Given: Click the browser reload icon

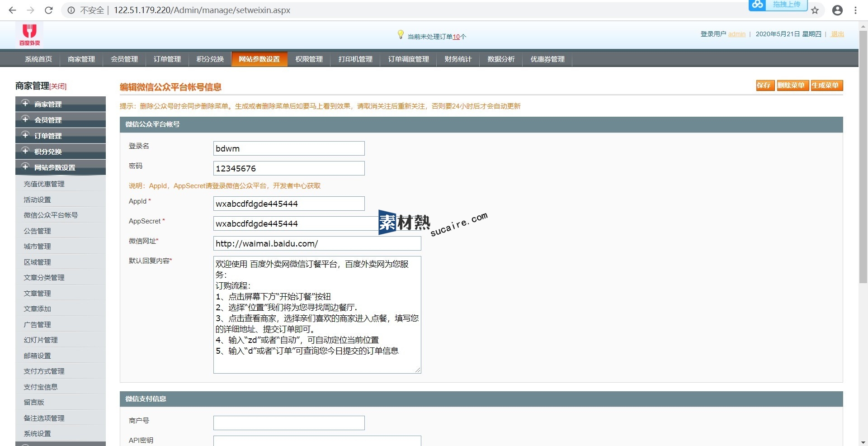Looking at the screenshot, I should tap(49, 10).
